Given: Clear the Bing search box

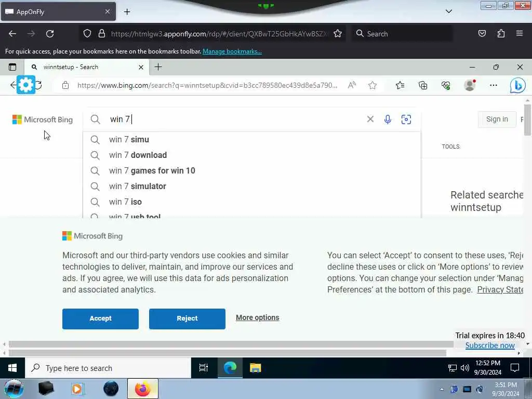Looking at the screenshot, I should click(370, 119).
